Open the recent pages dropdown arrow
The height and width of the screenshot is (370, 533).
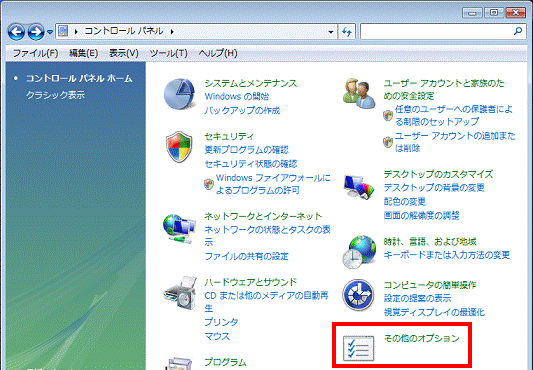point(50,32)
